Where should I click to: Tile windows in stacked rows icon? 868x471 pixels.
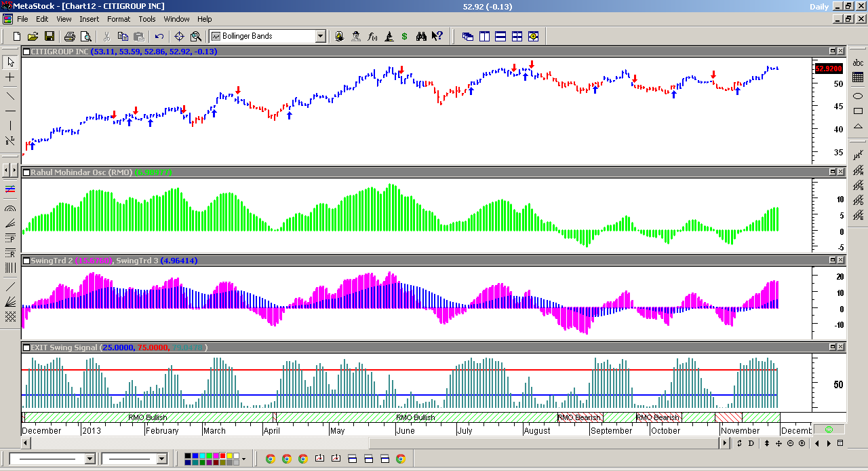pos(500,36)
